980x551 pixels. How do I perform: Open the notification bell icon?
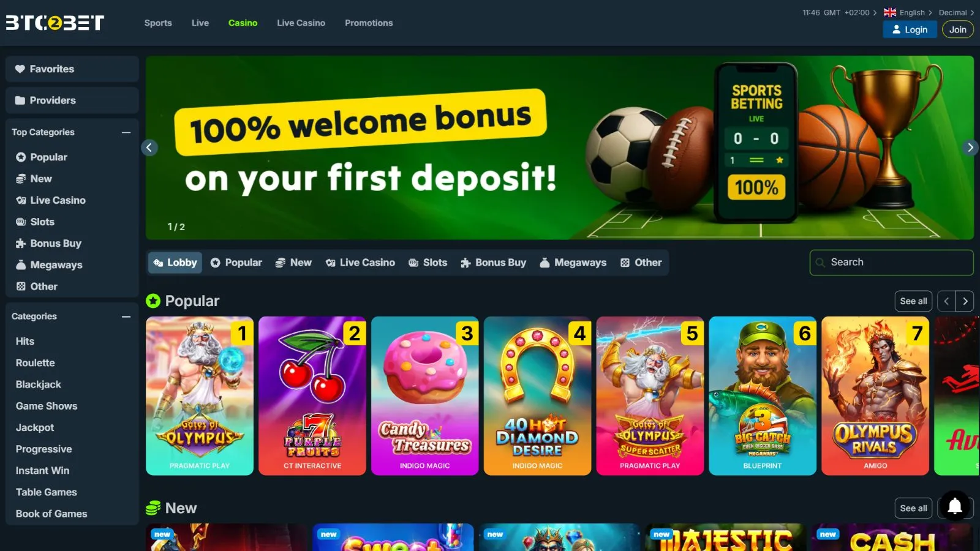pyautogui.click(x=955, y=506)
